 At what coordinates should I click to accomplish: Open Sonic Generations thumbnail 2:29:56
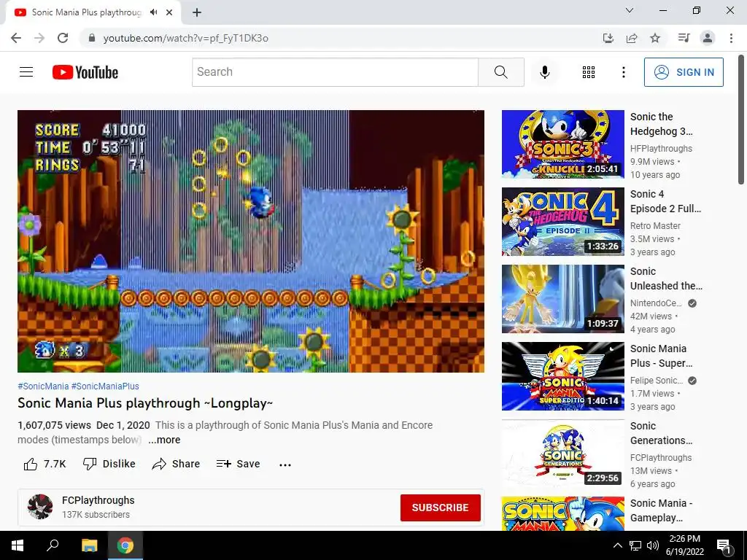tap(562, 454)
